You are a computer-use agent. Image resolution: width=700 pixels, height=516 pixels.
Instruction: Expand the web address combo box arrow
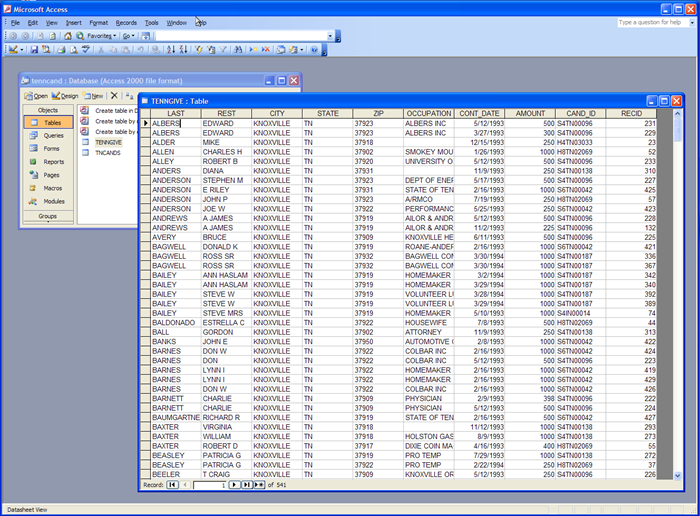tap(330, 36)
